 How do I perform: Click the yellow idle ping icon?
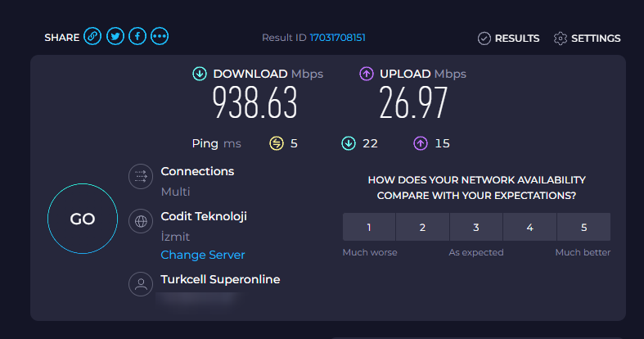click(277, 143)
